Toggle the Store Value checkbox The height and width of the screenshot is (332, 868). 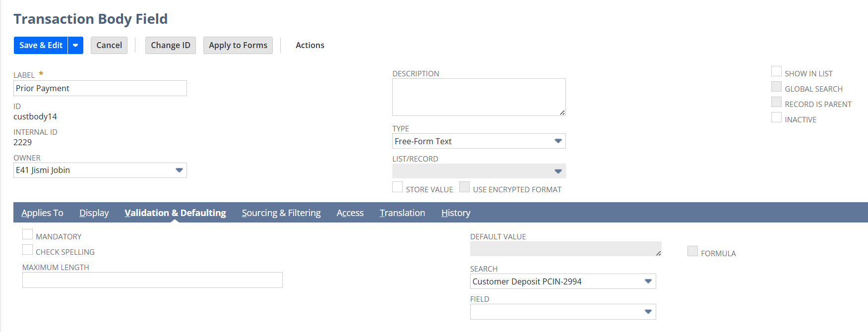point(397,187)
